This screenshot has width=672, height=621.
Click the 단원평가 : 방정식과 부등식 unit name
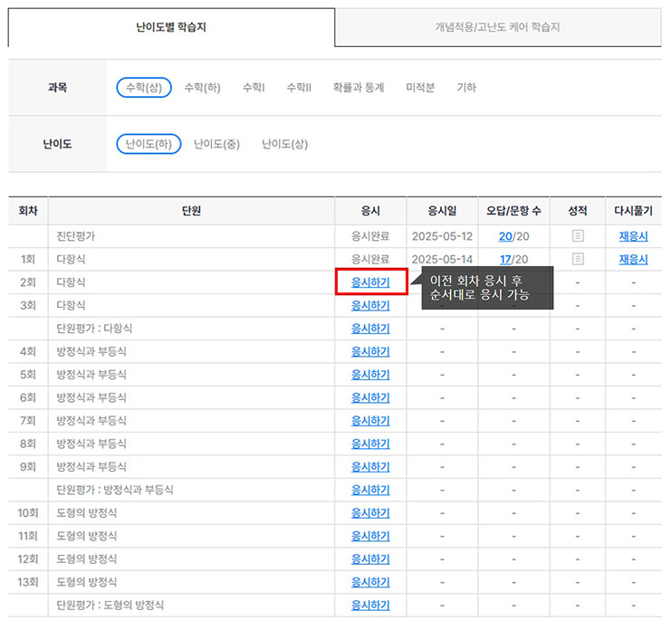click(x=115, y=490)
